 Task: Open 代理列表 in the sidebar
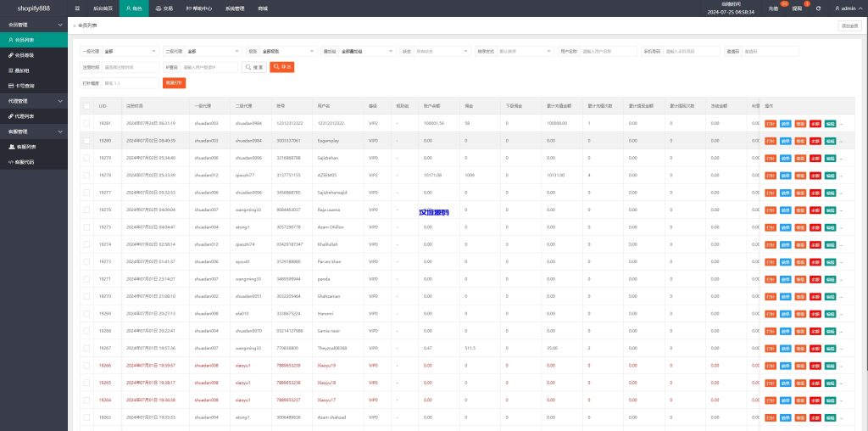[25, 115]
